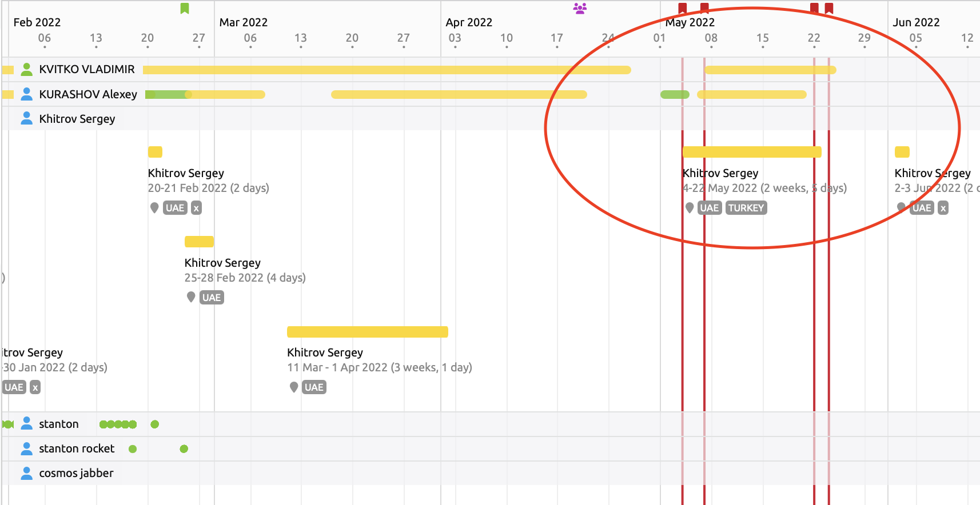980x505 pixels.
Task: Click location pin icon on the 4-22 May trip
Action: click(x=690, y=208)
